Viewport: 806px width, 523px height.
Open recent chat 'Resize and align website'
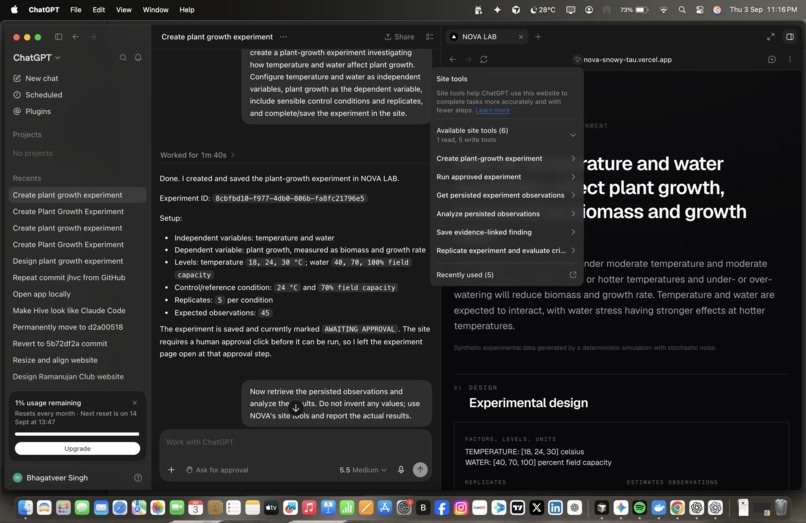[77, 360]
